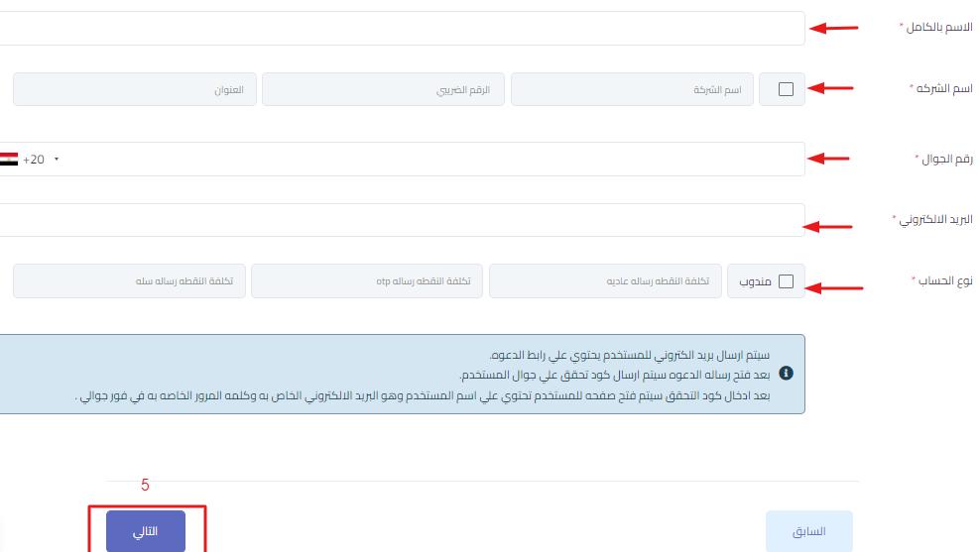This screenshot has height=552, width=980.
Task: Focus the الاسم بالكامل full name field
Action: click(x=397, y=28)
